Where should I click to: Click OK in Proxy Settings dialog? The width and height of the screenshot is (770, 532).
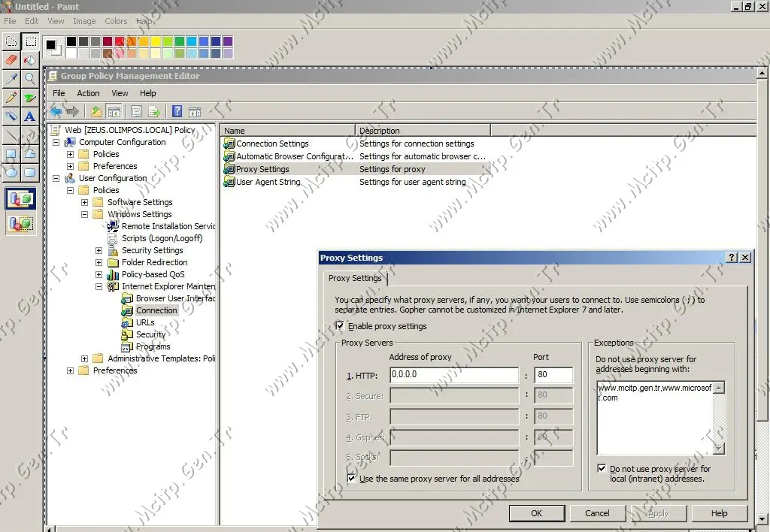coord(537,513)
